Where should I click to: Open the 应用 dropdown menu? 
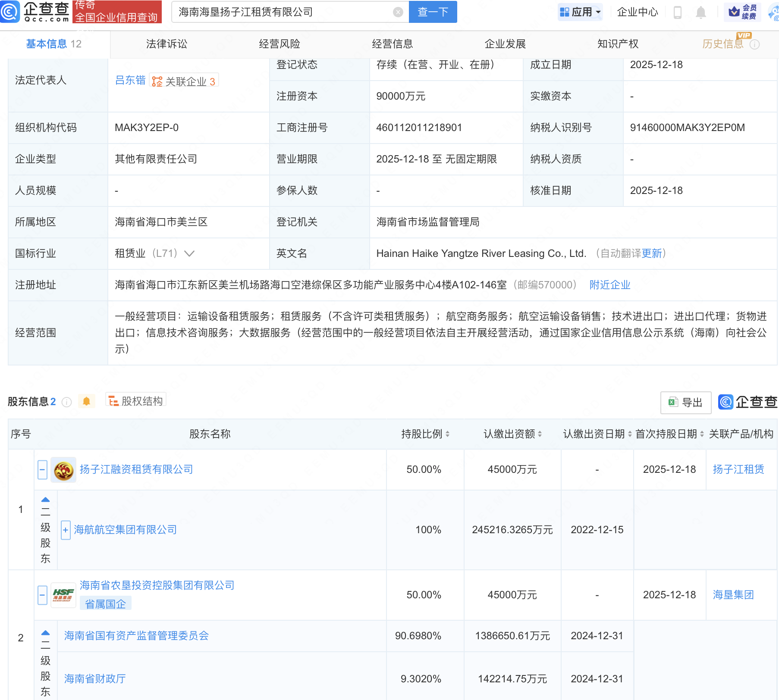[x=580, y=12]
